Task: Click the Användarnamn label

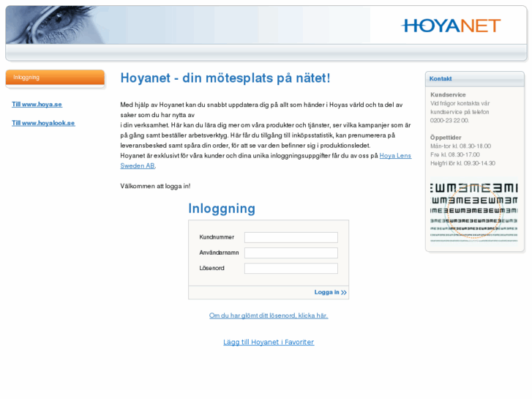Action: point(220,253)
